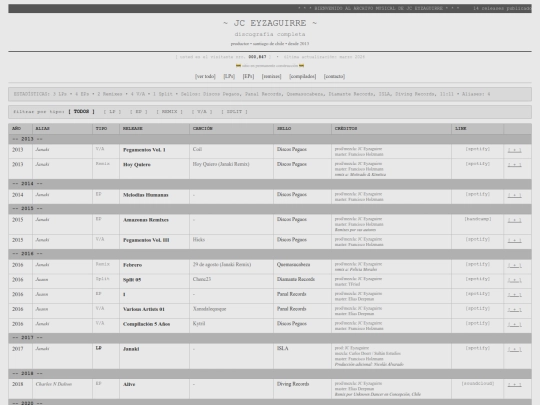The width and height of the screenshot is (540, 405).
Task: Expand details for Amazonas Remixes row
Action: (514, 220)
